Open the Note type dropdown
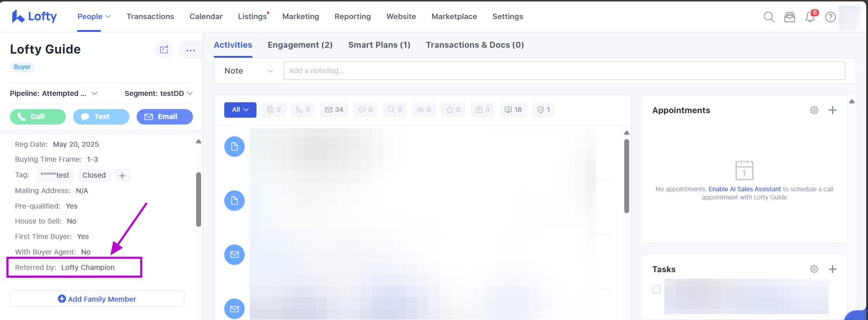868x320 pixels. pos(248,71)
